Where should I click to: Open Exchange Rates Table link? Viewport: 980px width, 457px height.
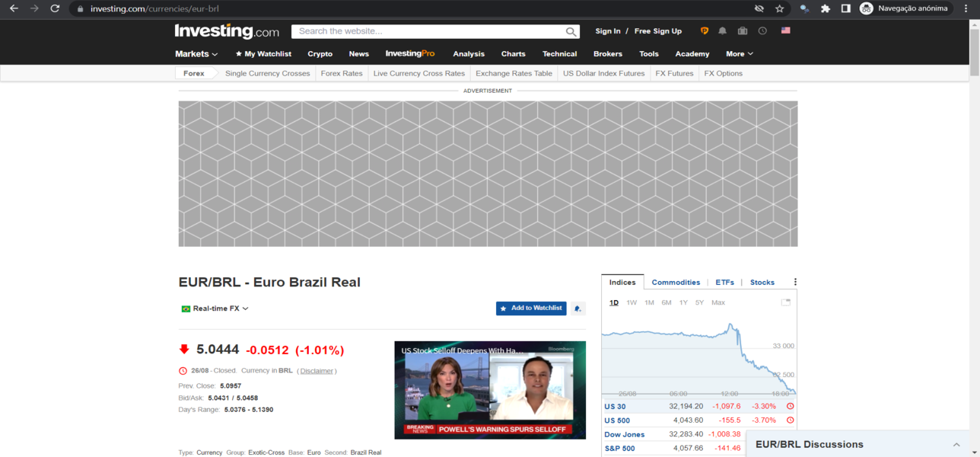coord(514,74)
